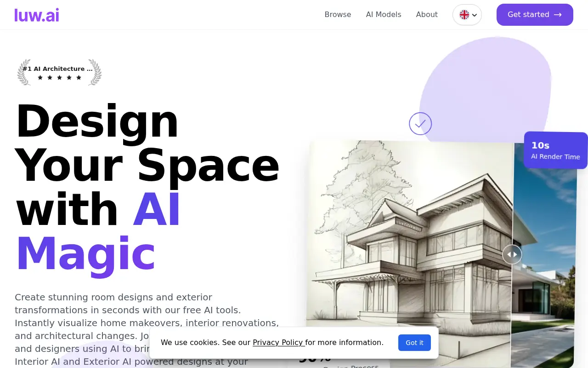588x368 pixels.
Task: Open the About page
Action: tap(426, 15)
